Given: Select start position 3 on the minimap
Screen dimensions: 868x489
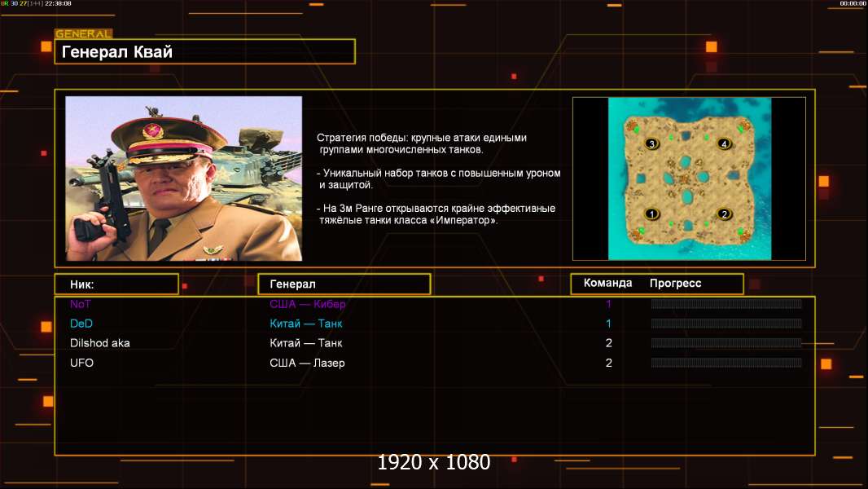Looking at the screenshot, I should (651, 144).
